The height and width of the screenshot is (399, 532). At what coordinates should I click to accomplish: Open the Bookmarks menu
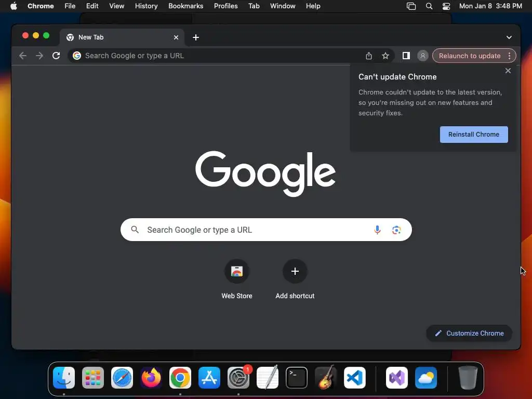pyautogui.click(x=186, y=6)
